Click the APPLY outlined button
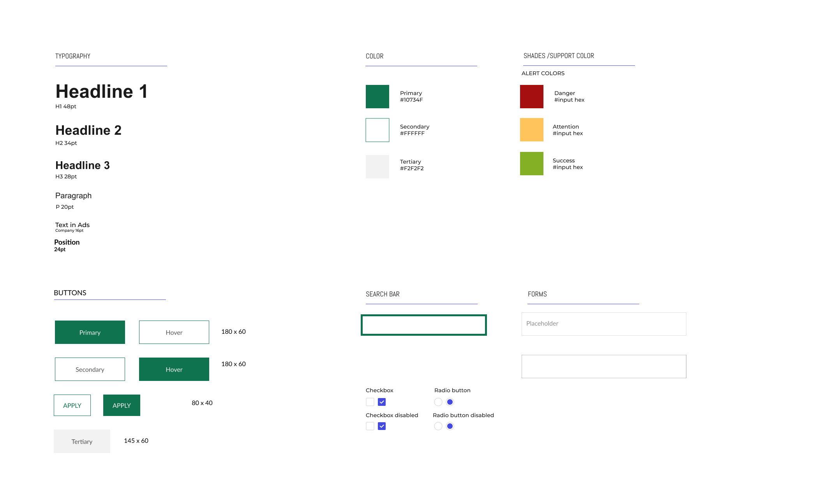The width and height of the screenshot is (813, 504). pos(71,405)
